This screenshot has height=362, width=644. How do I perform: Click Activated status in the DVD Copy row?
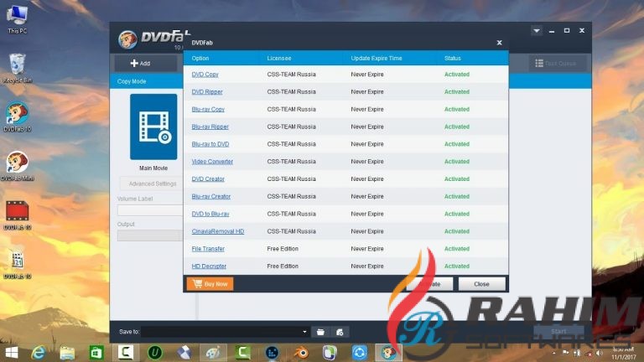tap(457, 75)
